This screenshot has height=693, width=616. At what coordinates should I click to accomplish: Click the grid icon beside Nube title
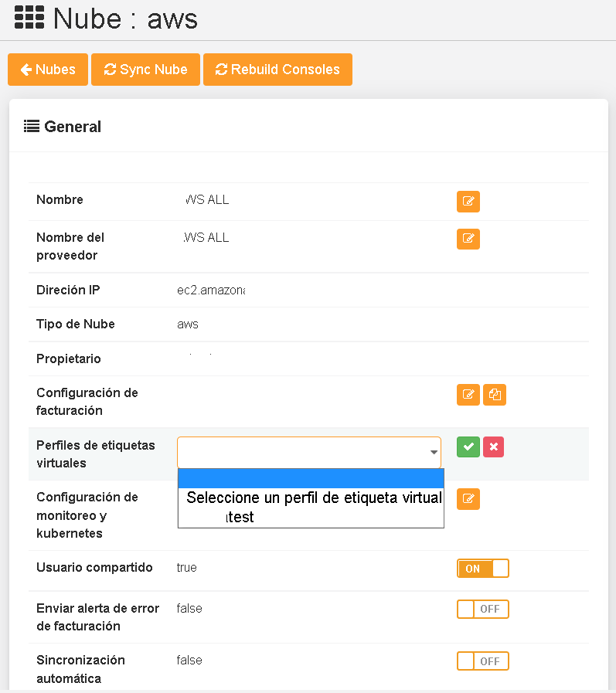29,18
